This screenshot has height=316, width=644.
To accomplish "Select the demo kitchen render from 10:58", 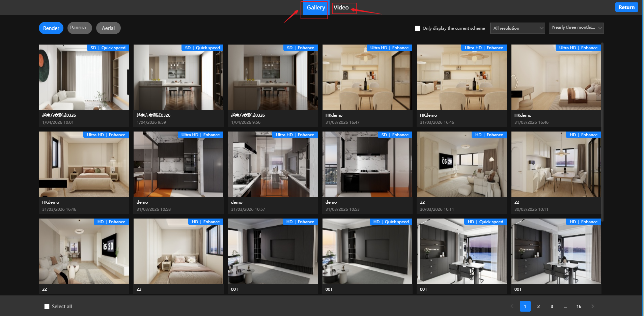I will 178,165.
